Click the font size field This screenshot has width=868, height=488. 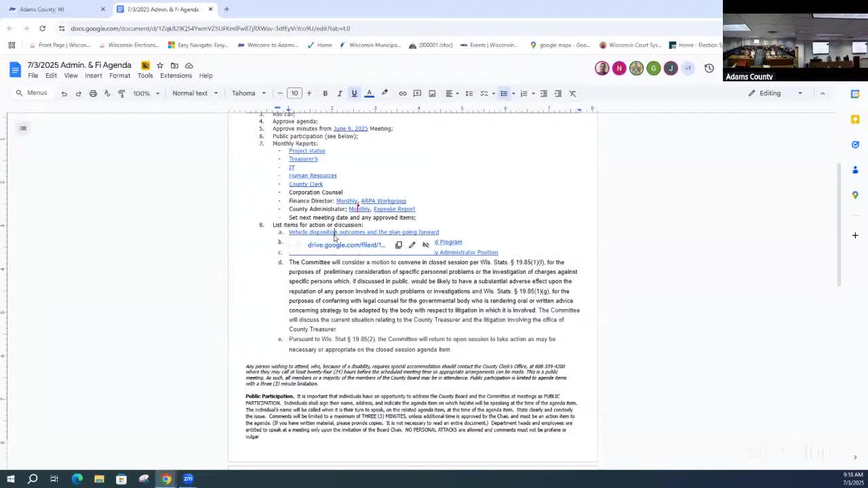(x=294, y=94)
